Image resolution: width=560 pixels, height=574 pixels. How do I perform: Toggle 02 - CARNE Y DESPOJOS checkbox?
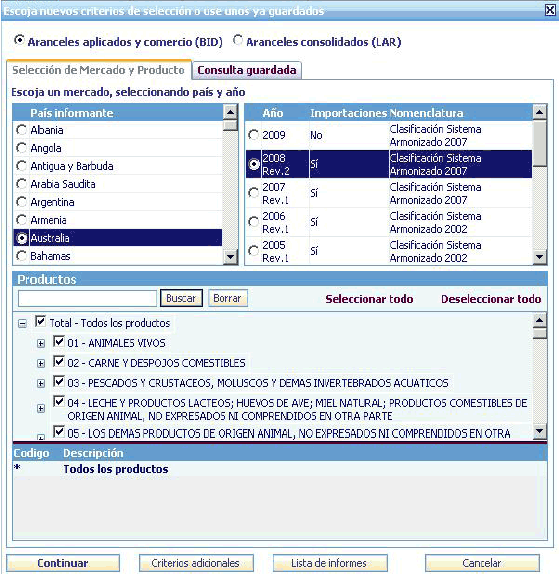point(59,361)
